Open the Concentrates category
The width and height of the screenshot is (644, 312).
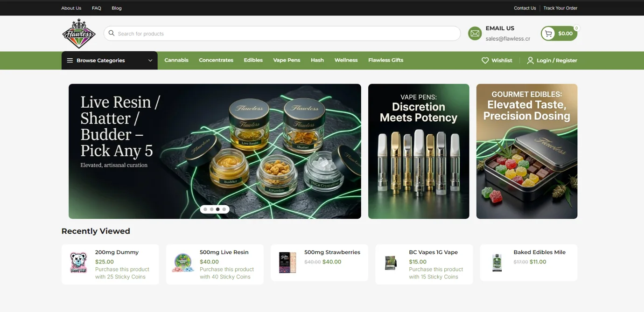[216, 60]
